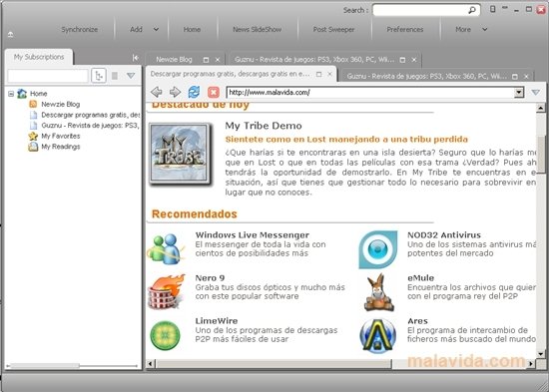This screenshot has height=392, width=549.
Task: Click the My Tribe Demo thumbnail
Action: click(x=180, y=154)
